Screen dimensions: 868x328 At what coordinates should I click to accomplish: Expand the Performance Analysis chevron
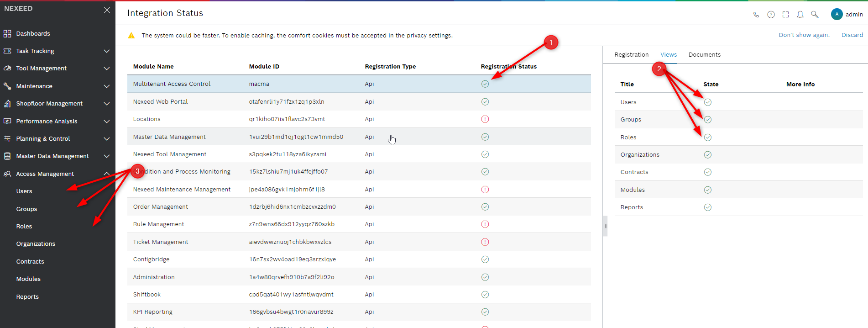pos(107,122)
